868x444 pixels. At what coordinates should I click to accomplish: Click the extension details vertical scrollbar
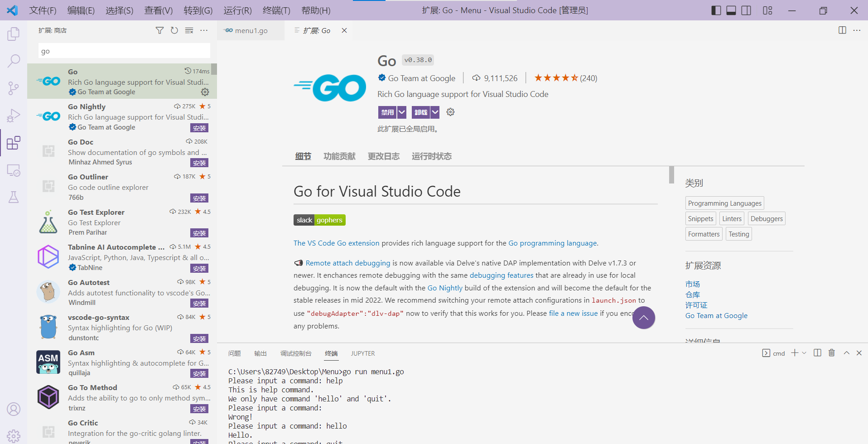pos(671,175)
